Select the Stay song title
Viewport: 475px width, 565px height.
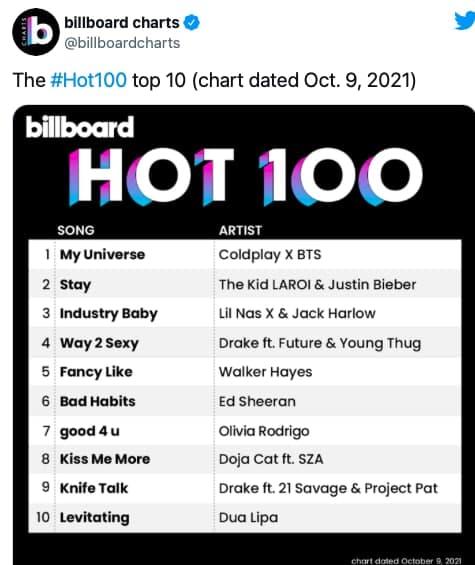(75, 285)
